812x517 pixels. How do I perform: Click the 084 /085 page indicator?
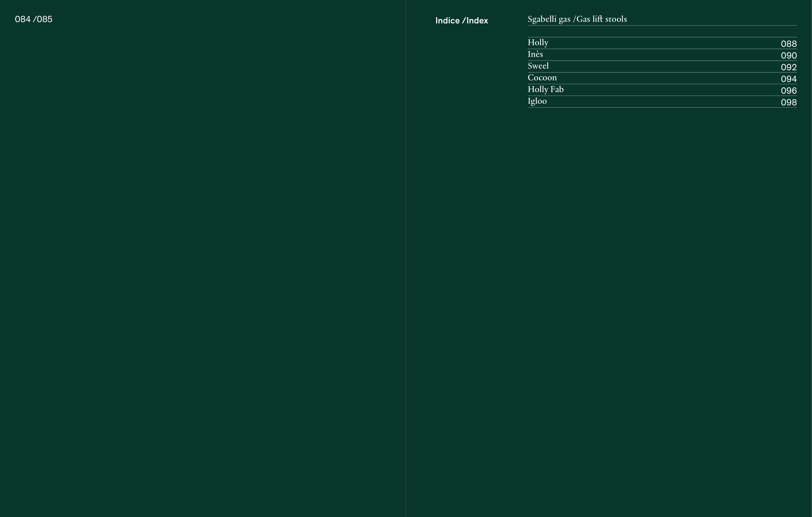tap(33, 19)
